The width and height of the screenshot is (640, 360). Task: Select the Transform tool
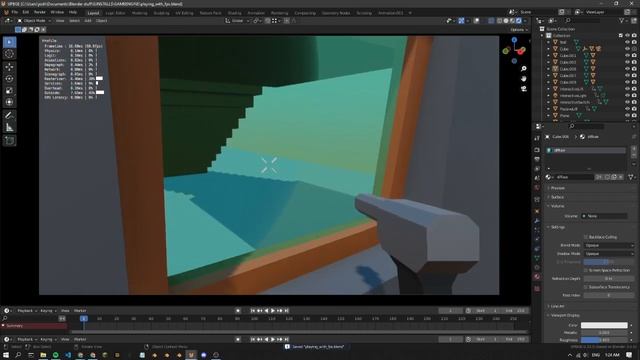click(10, 102)
